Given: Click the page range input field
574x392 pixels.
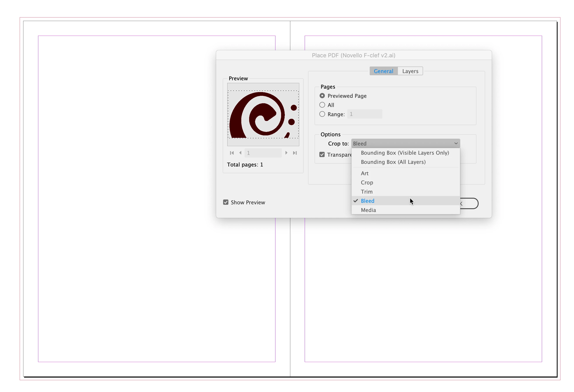Looking at the screenshot, I should click(x=365, y=114).
